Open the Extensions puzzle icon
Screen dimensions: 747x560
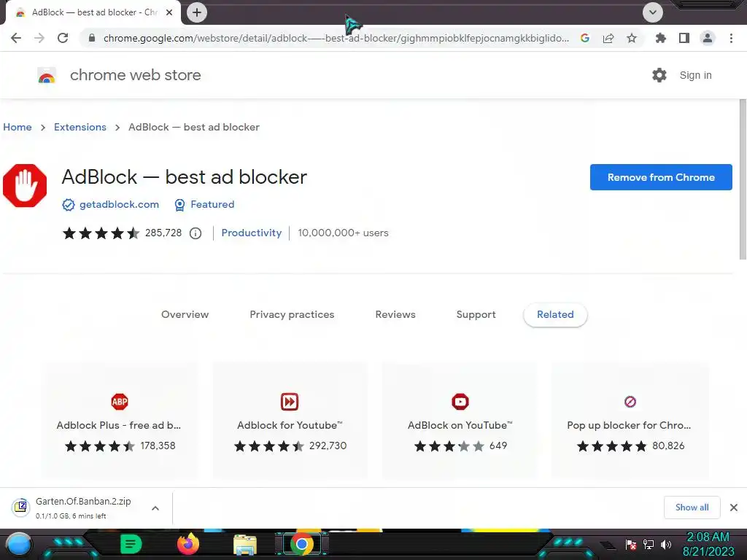660,38
